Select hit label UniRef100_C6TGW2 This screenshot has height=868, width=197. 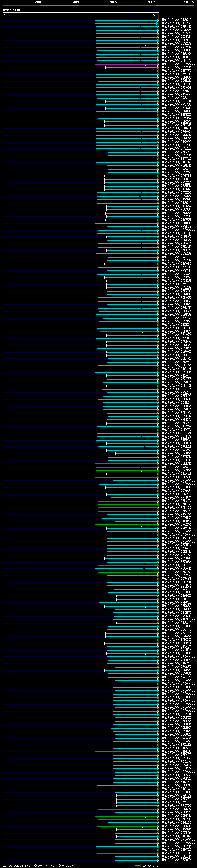[x=177, y=108]
